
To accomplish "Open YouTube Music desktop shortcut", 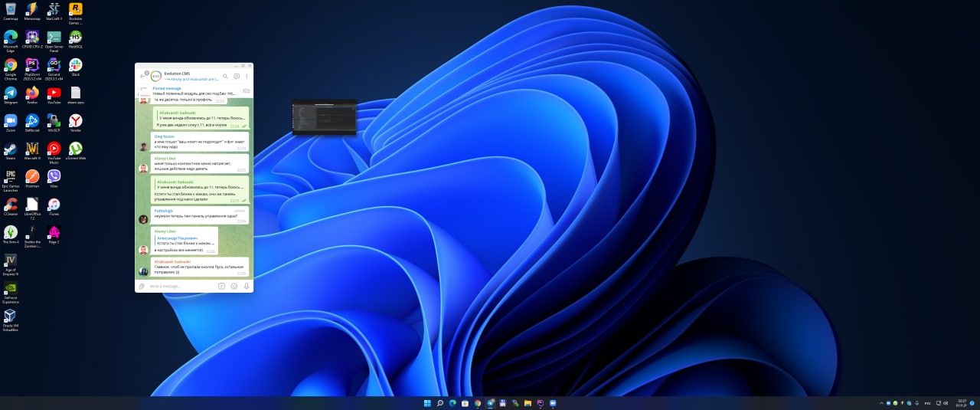I will 54,153.
